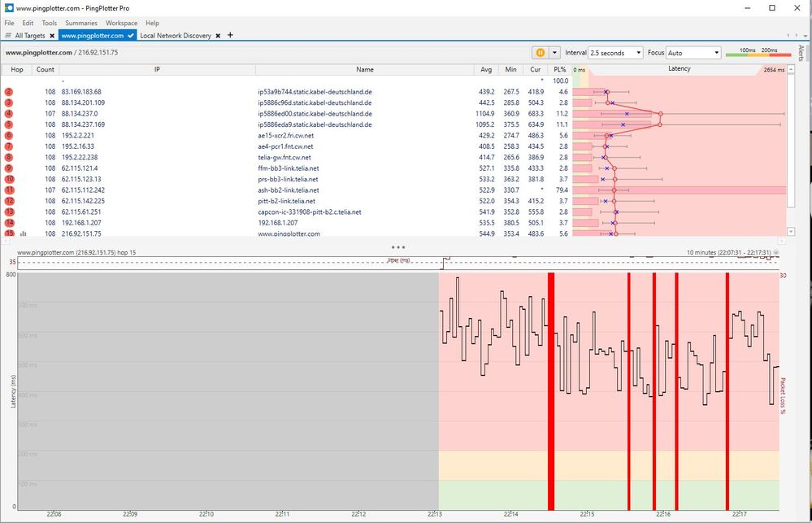
Task: Close the Local Network Discovery tab
Action: pyautogui.click(x=219, y=36)
